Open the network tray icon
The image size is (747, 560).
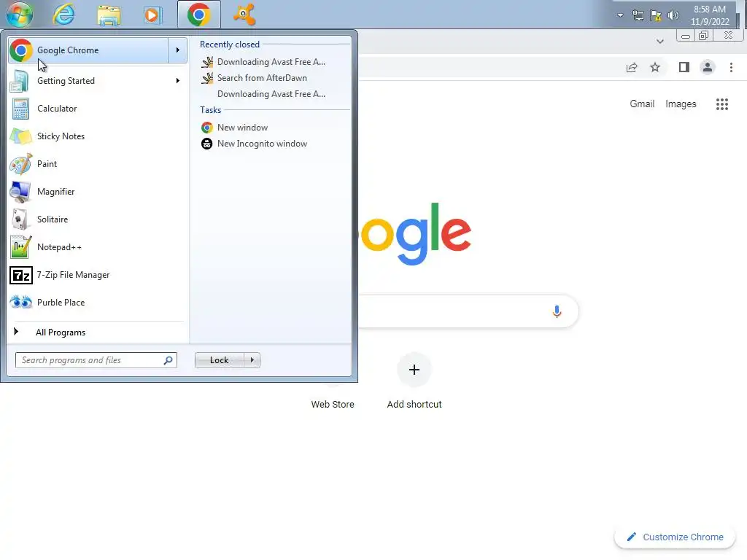pyautogui.click(x=638, y=16)
